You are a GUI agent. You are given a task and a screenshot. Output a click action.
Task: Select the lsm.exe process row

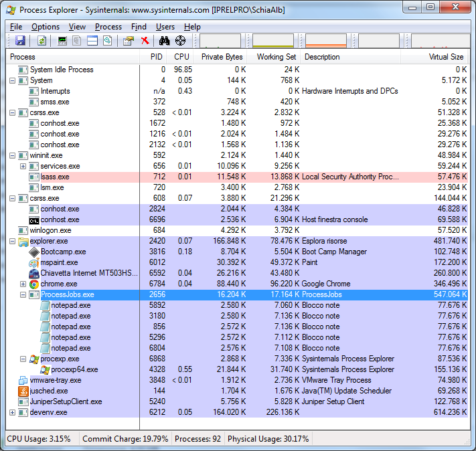[237, 187]
